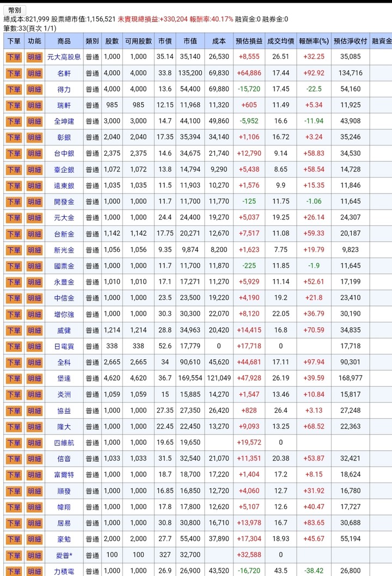Open 明細 for 信音
Screen dimensions: 392x576
[x=34, y=459]
